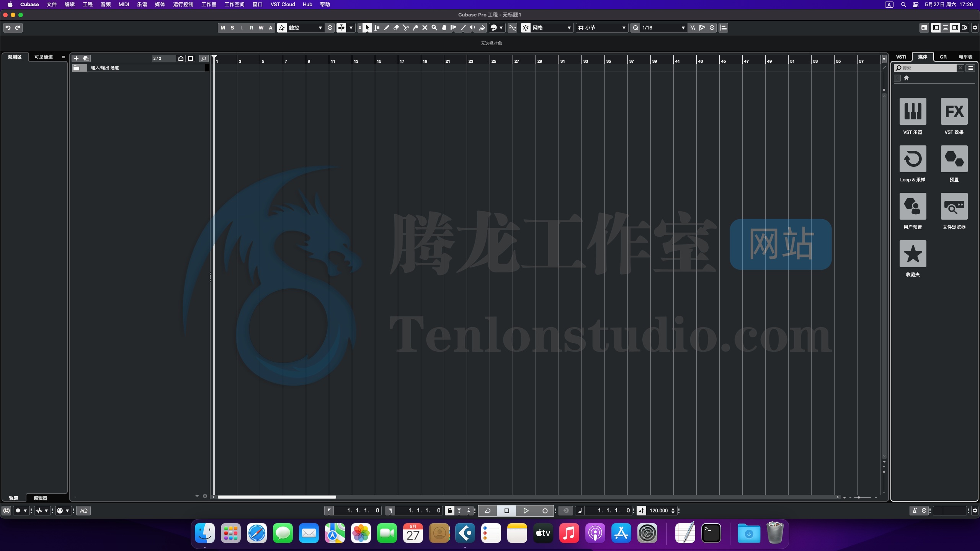Click the add track plus icon
This screenshot has height=551, width=980.
click(76, 58)
